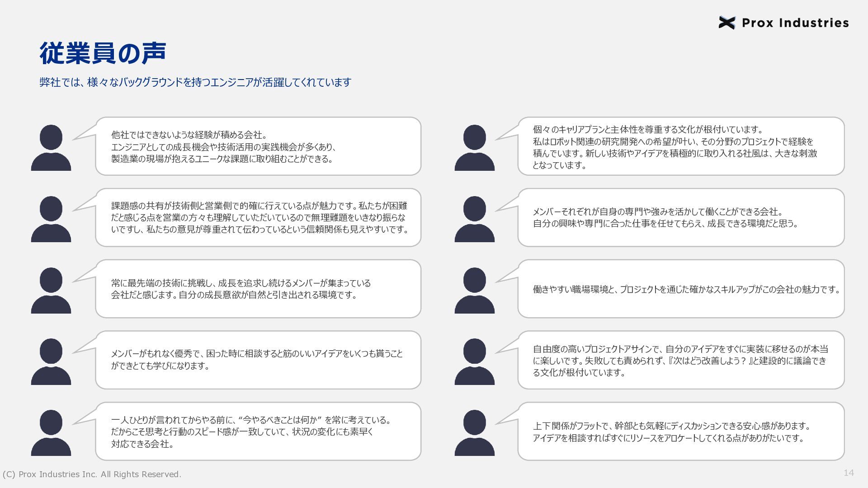The width and height of the screenshot is (868, 488).
Task: Click the subtitle about 様々なバックグラウンド engineers
Action: click(195, 82)
